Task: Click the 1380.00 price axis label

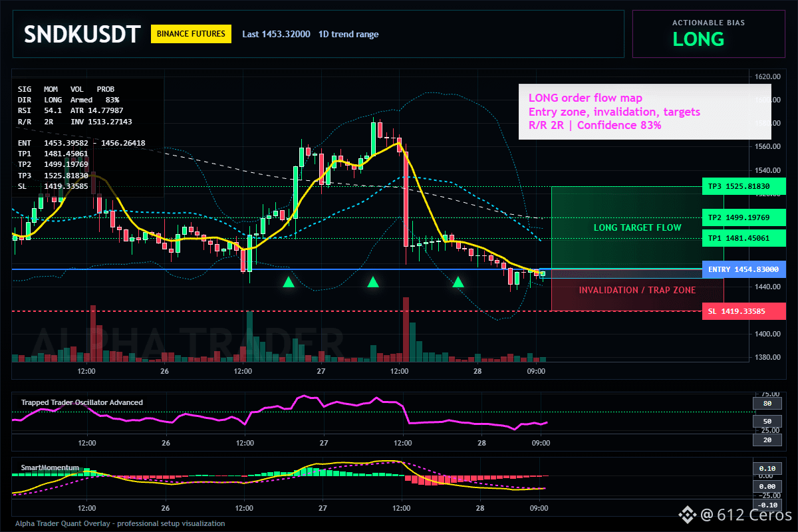Action: [x=769, y=358]
